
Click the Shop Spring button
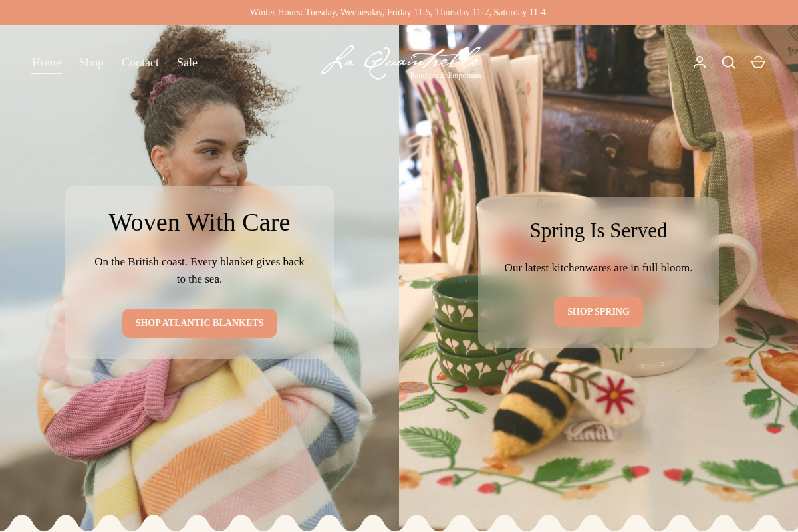tap(598, 312)
